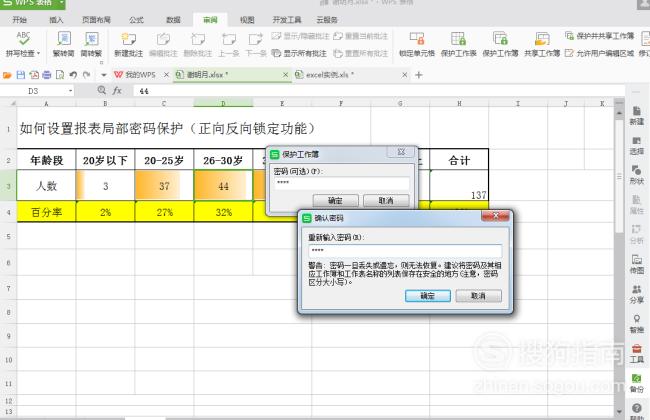Open the WPS 表格 application menu dropdown
This screenshot has height=420, width=650.
point(61,3)
